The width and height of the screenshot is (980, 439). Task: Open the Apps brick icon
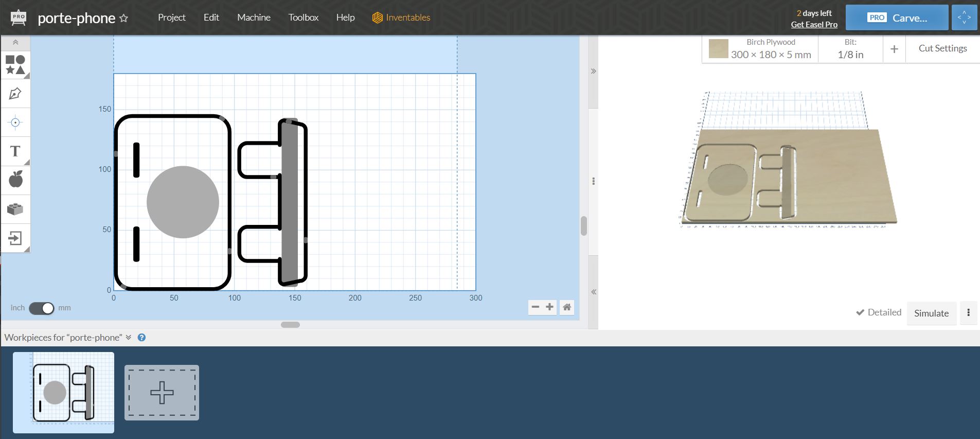15,209
